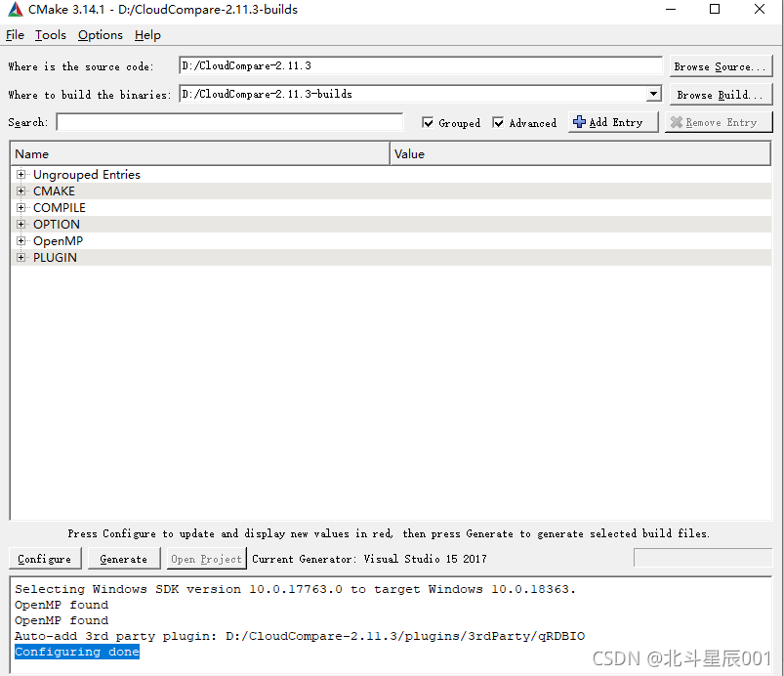
Task: Click the first 'OpenMP found' log line
Action: coord(62,605)
